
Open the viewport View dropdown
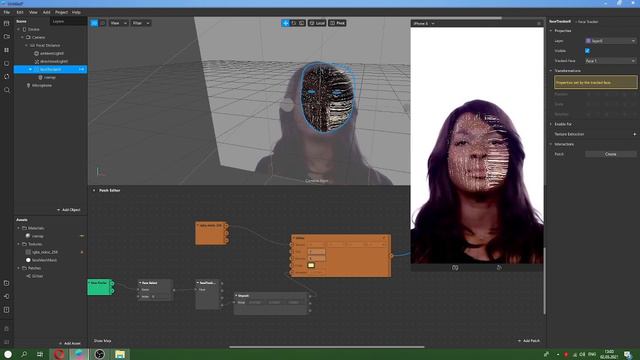pyautogui.click(x=118, y=23)
